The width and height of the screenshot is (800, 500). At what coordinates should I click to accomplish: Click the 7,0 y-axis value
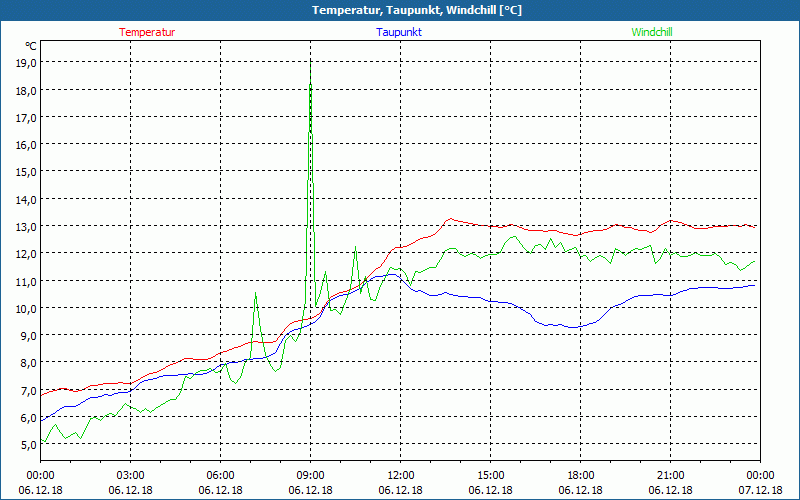click(28, 390)
